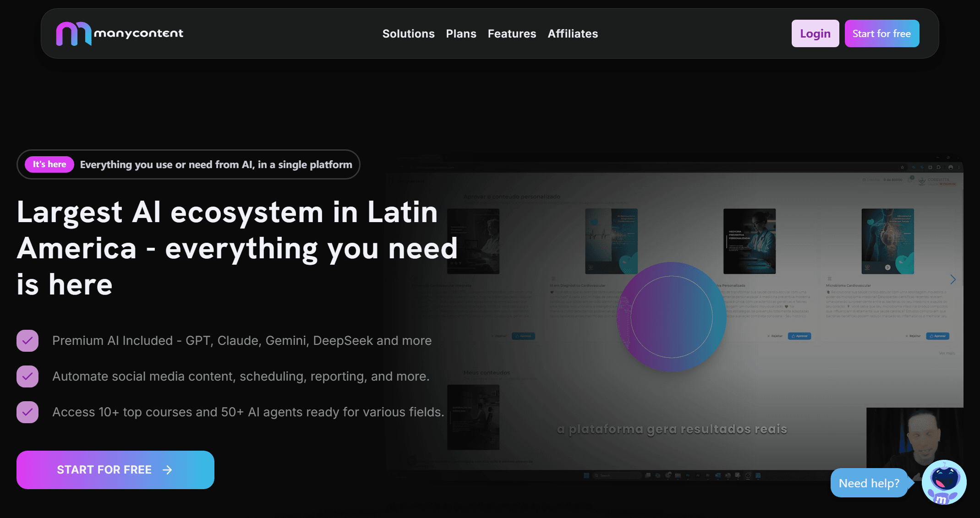The image size is (980, 518).
Task: Click the Microbioma Cardiovascular post thumbnail
Action: click(x=887, y=241)
